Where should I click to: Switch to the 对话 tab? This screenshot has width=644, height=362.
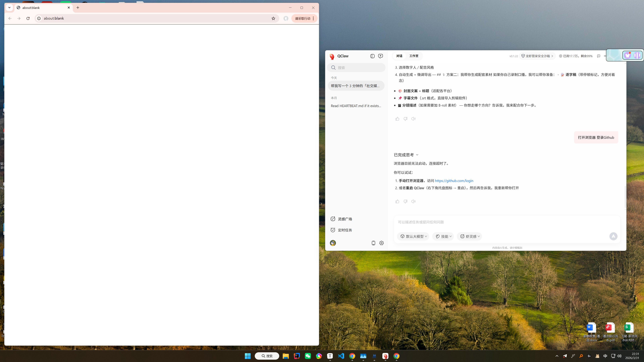tap(399, 56)
